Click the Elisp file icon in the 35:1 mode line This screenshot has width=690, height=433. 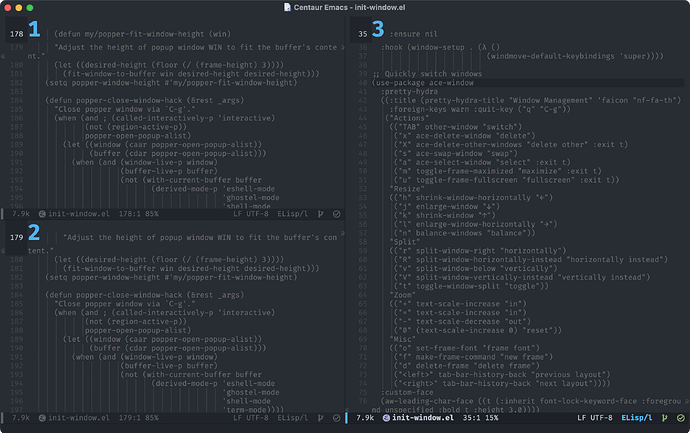click(386, 418)
